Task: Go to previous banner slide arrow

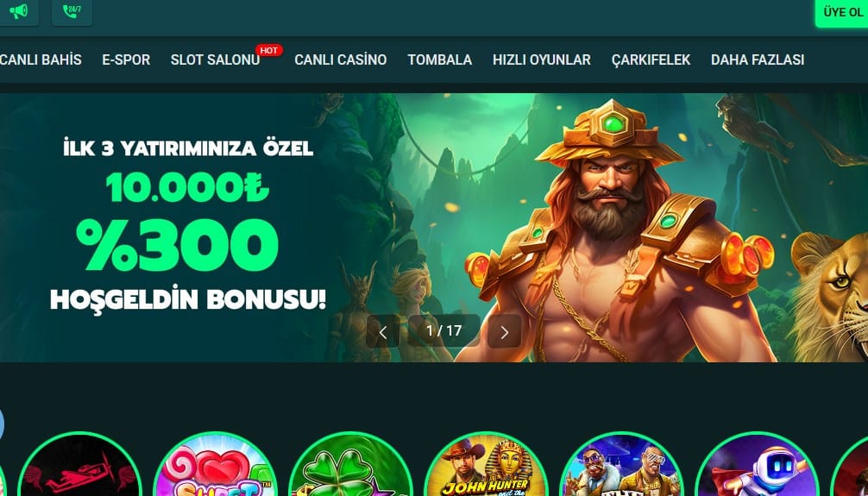Action: [382, 331]
